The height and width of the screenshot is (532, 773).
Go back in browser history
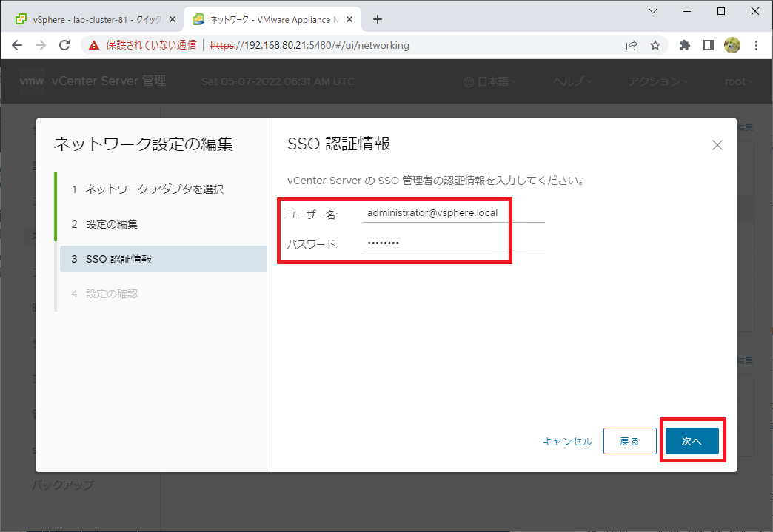click(17, 45)
